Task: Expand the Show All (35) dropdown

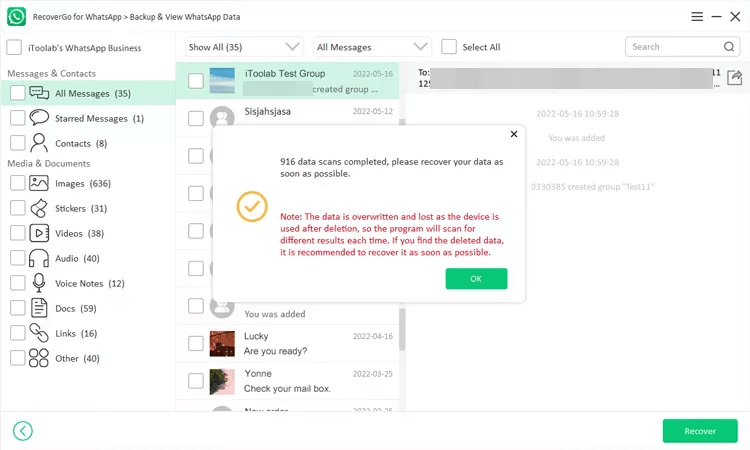Action: pyautogui.click(x=244, y=47)
